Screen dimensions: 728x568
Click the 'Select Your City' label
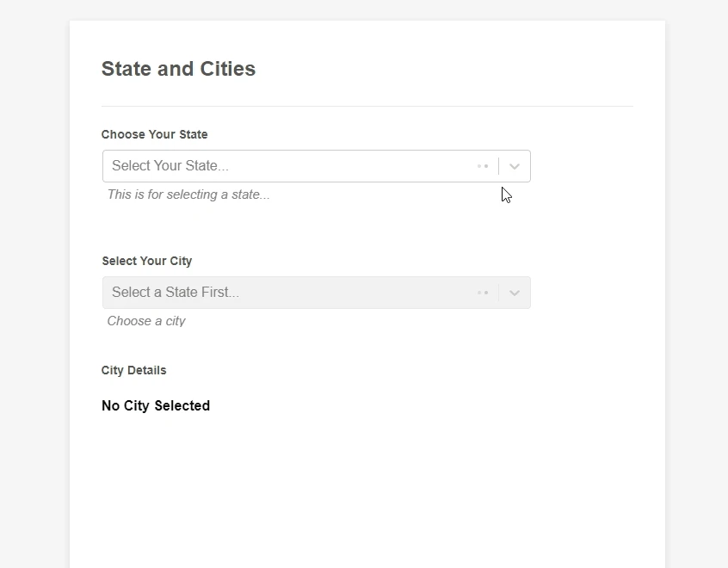(146, 261)
